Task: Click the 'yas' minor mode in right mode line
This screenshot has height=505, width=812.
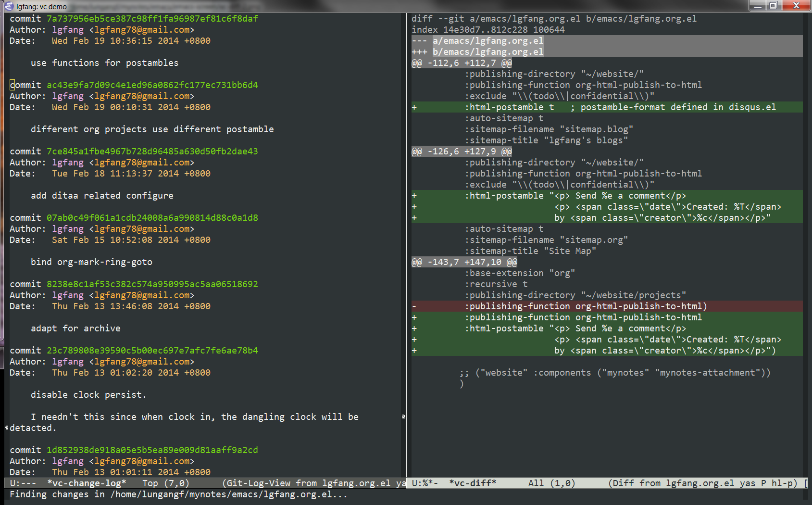Action: tap(747, 483)
